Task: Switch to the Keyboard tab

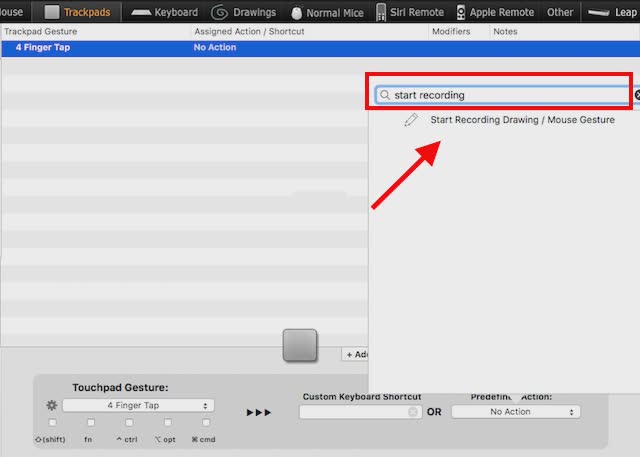Action: (x=164, y=12)
